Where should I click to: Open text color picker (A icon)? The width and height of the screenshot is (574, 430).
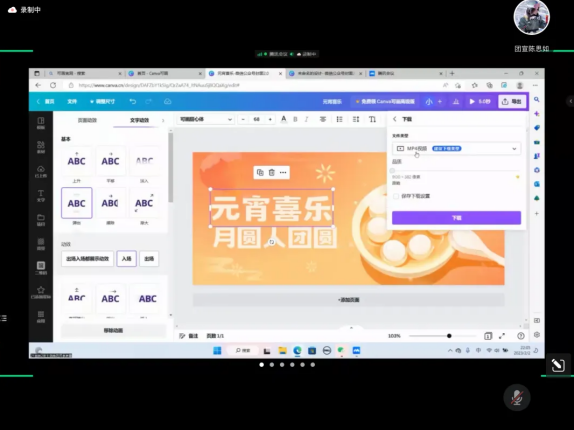(x=283, y=119)
